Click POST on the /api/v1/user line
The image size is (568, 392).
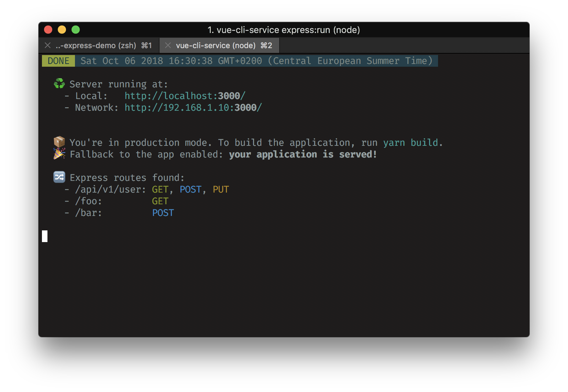tap(190, 189)
